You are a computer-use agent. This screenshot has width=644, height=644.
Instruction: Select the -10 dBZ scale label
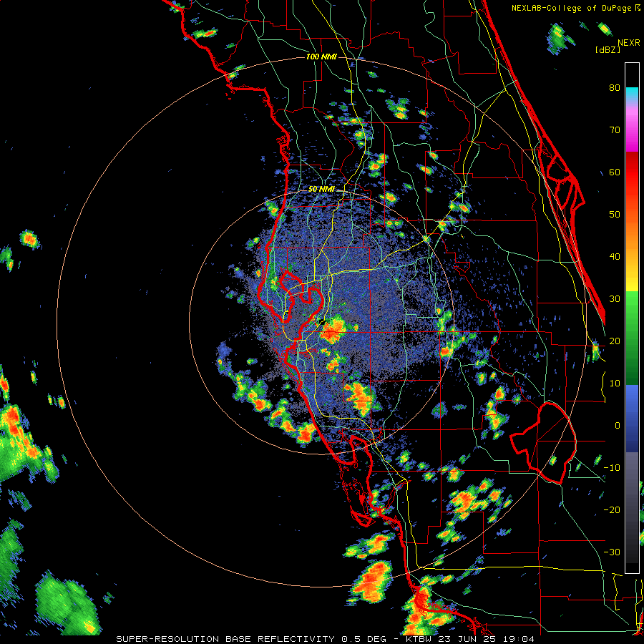coord(612,468)
